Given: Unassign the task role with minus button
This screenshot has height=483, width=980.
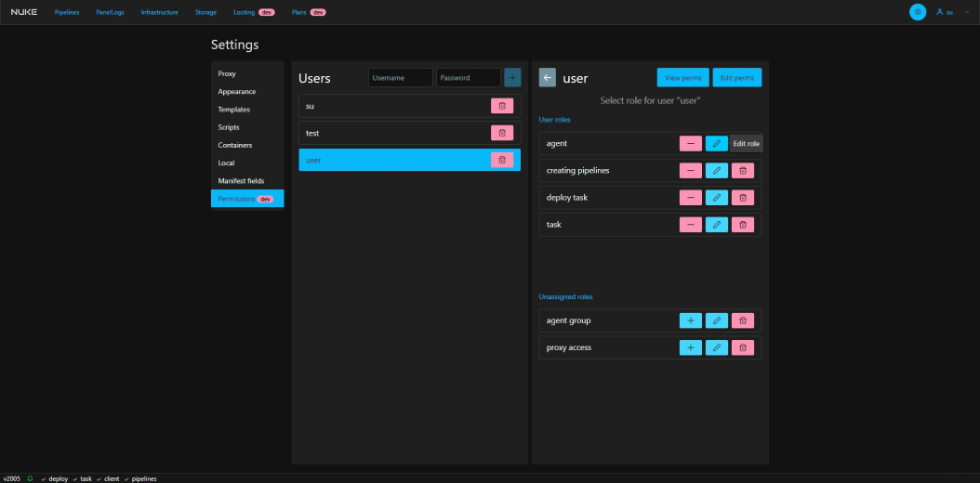Looking at the screenshot, I should tap(691, 224).
